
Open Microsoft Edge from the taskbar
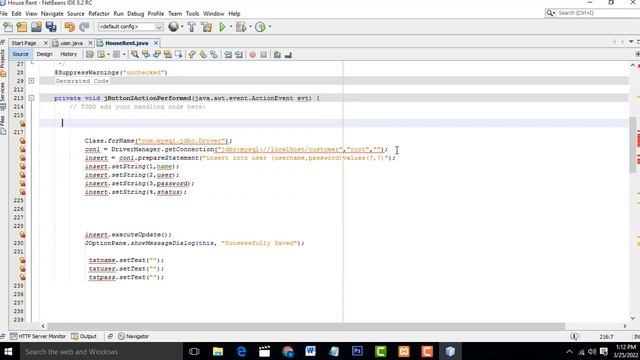coord(241,351)
